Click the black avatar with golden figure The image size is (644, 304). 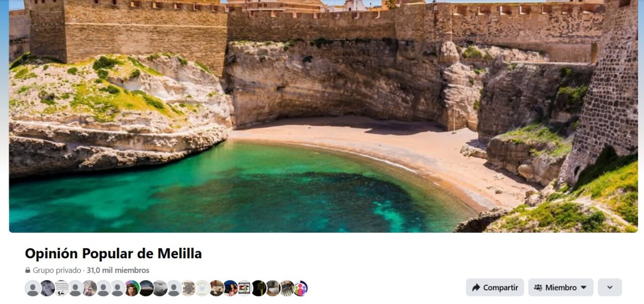click(259, 288)
